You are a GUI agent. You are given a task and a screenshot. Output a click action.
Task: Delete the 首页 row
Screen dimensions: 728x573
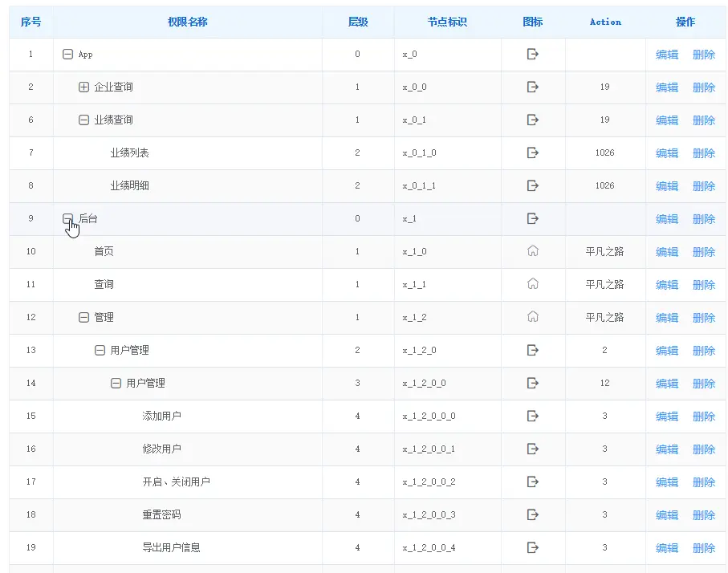click(x=704, y=253)
